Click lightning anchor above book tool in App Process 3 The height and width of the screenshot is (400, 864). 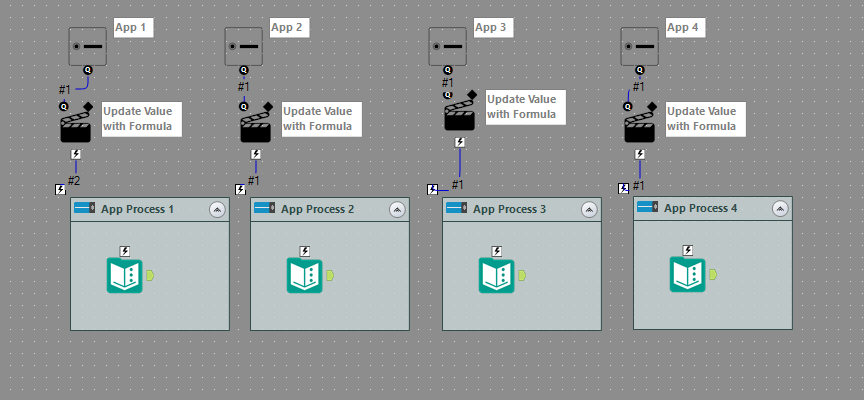point(496,251)
